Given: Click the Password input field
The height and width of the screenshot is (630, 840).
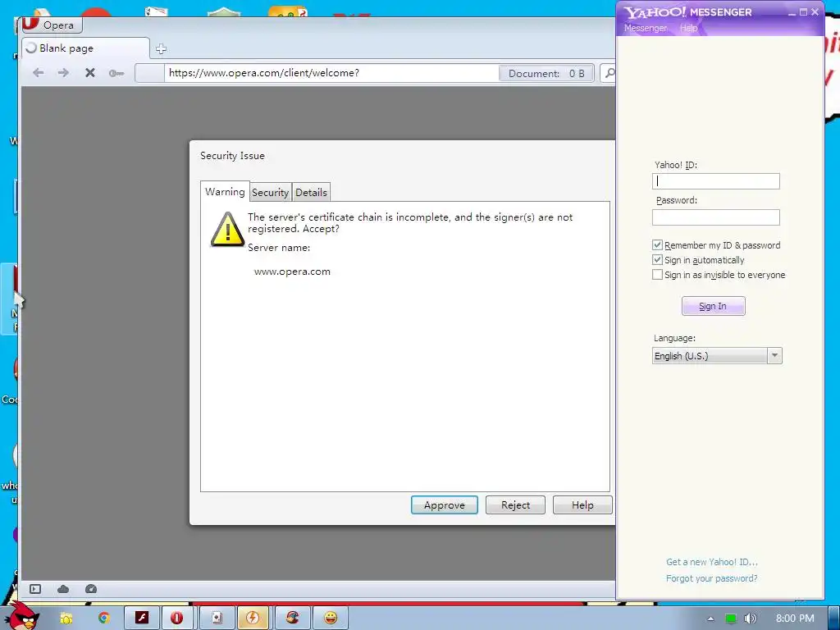Looking at the screenshot, I should click(x=715, y=217).
